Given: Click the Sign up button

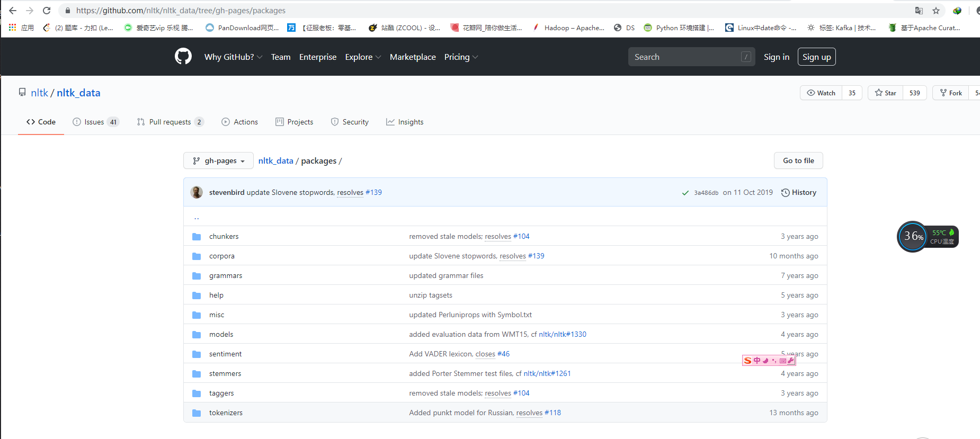Looking at the screenshot, I should (x=816, y=57).
